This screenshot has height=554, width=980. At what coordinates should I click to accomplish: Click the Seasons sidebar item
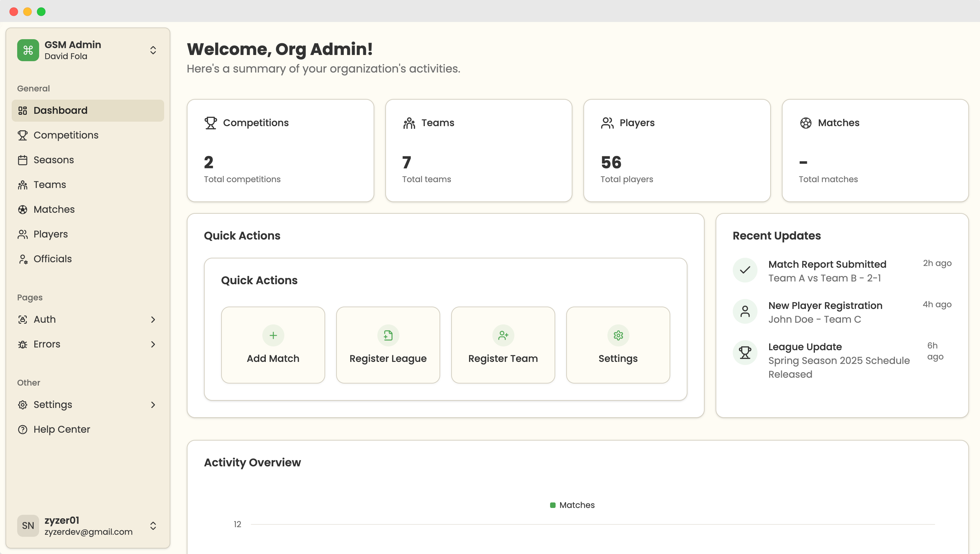(54, 160)
